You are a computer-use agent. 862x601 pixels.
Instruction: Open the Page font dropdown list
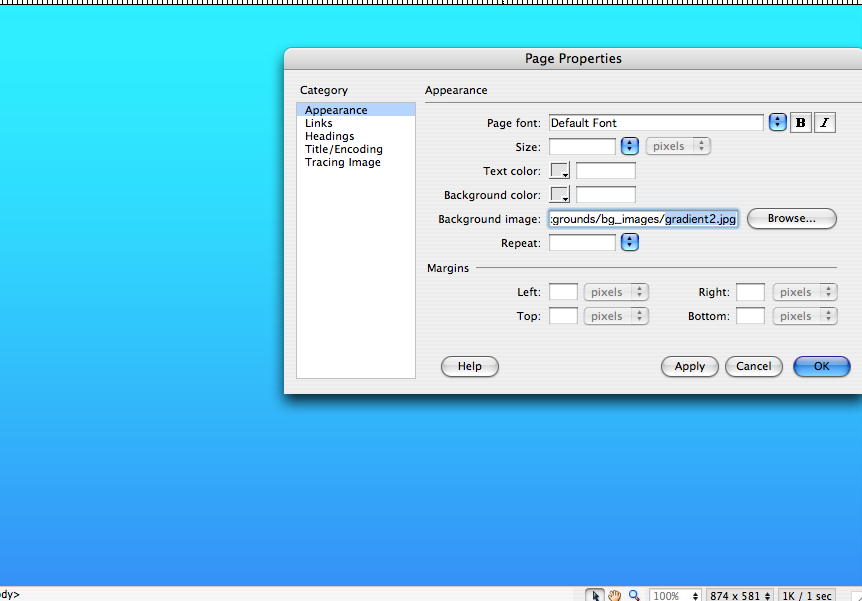coord(778,122)
